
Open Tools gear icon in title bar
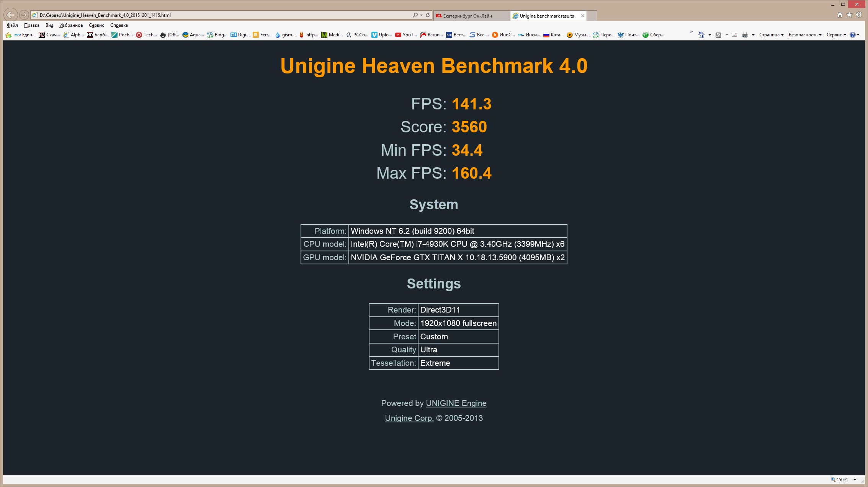tap(859, 15)
